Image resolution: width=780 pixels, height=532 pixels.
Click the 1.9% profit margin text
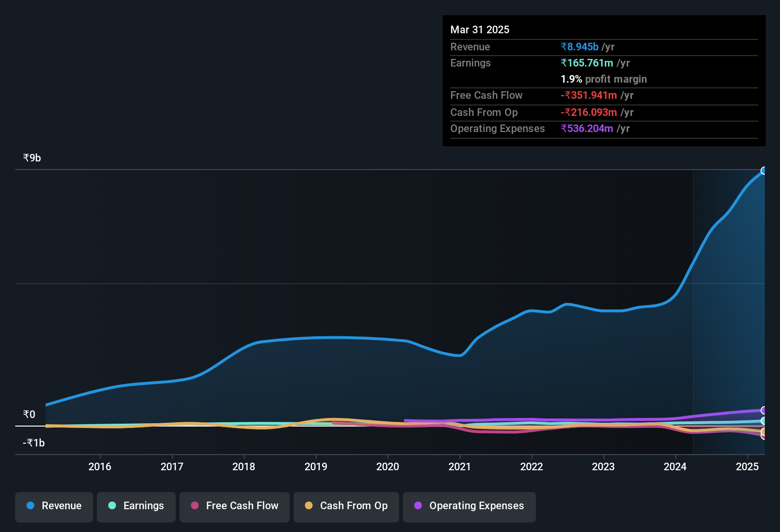pos(604,79)
